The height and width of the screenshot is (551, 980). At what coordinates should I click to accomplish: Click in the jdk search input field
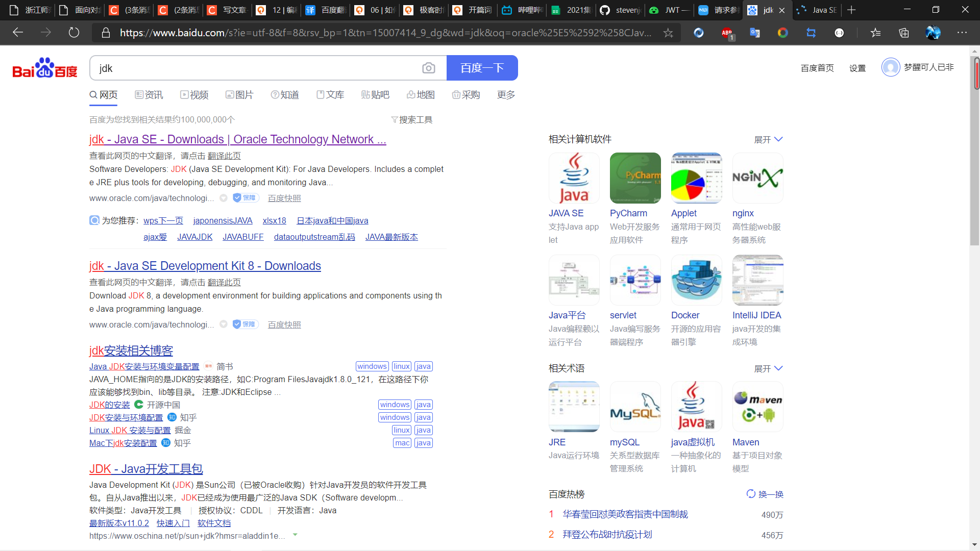pos(255,68)
